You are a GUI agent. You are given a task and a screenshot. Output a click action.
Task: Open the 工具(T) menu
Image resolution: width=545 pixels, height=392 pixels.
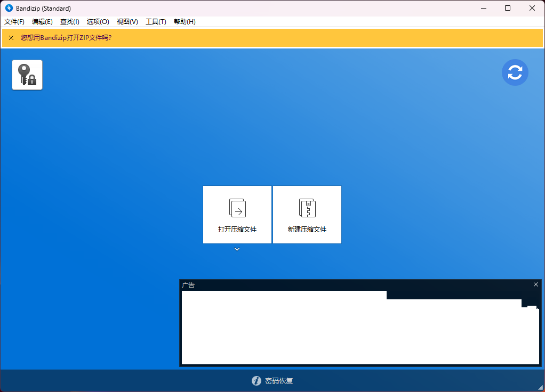pyautogui.click(x=156, y=22)
